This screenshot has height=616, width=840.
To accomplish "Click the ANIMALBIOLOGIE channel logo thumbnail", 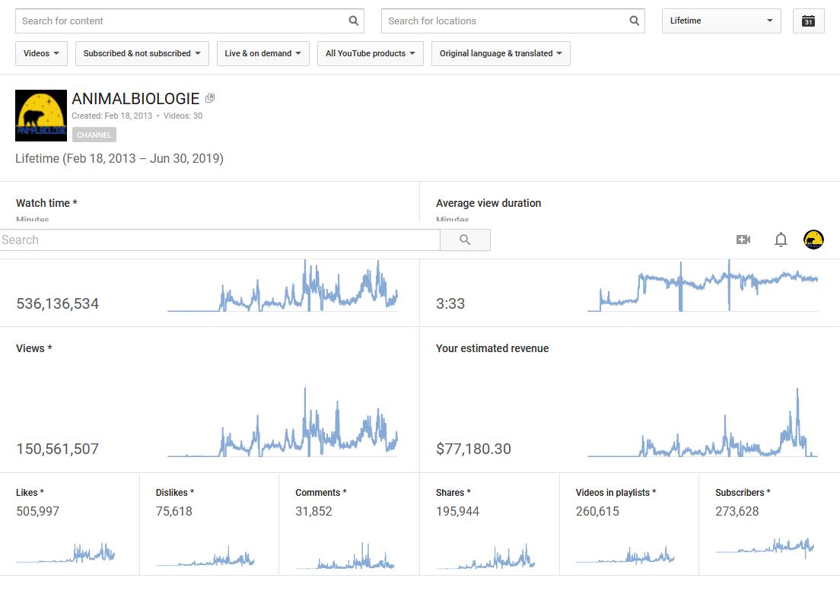I will pyautogui.click(x=41, y=116).
